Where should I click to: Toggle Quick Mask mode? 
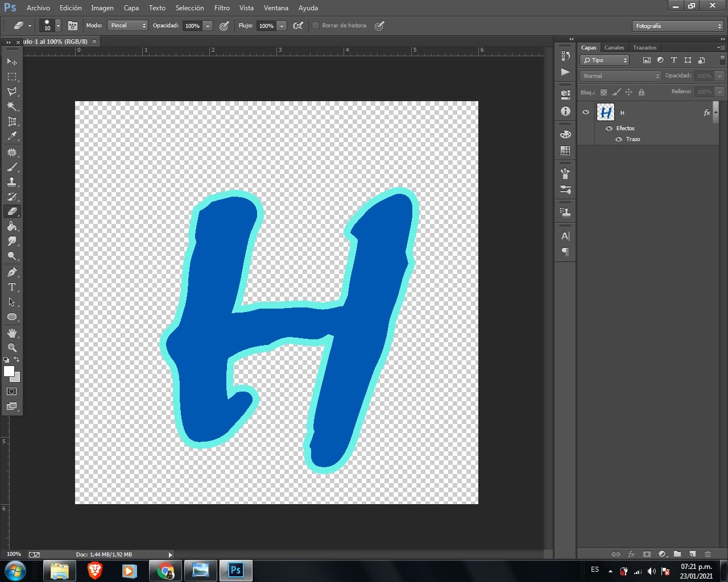click(x=12, y=392)
